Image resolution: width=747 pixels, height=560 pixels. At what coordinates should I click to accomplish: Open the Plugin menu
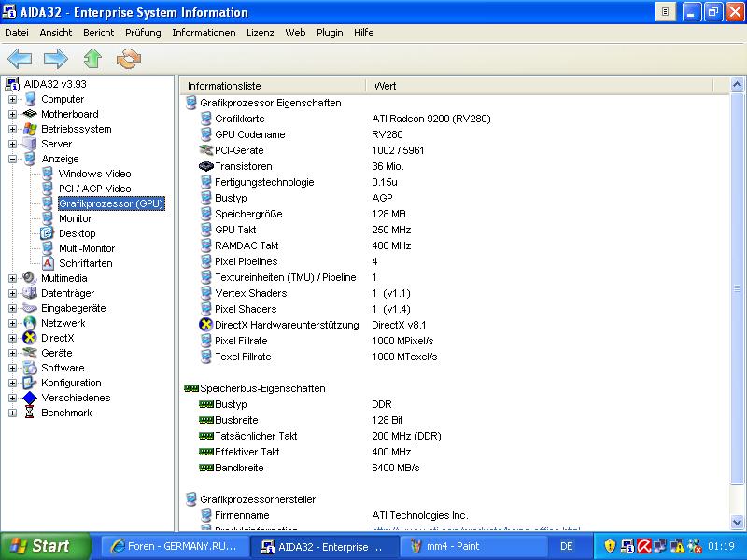click(330, 33)
